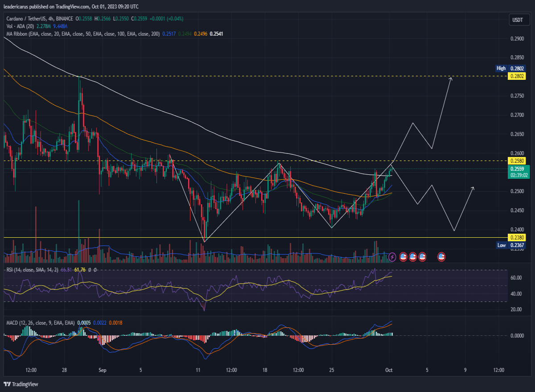This screenshot has height=392, width=535.
Task: Click the 0.2802 yellow price label
Action: tap(517, 76)
